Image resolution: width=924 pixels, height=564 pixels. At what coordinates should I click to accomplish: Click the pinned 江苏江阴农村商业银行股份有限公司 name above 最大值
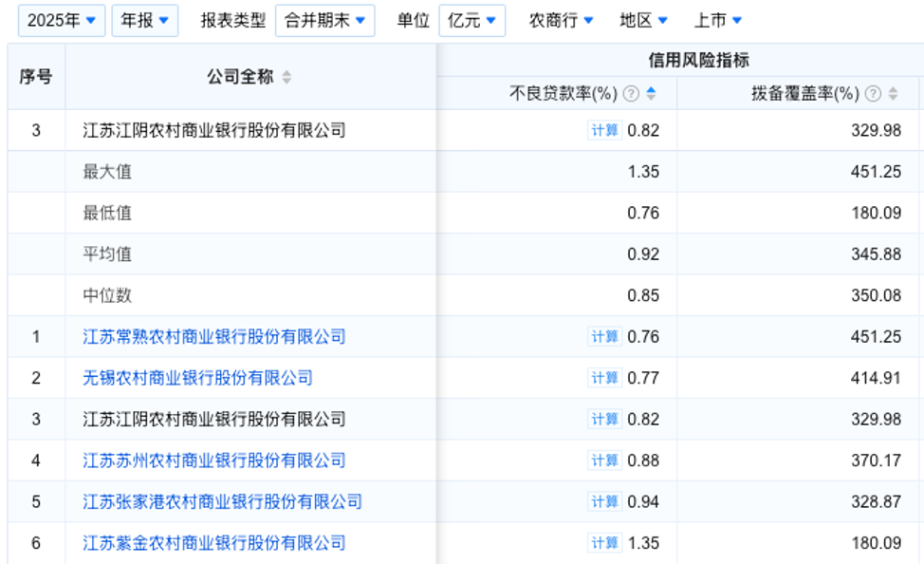click(x=213, y=130)
